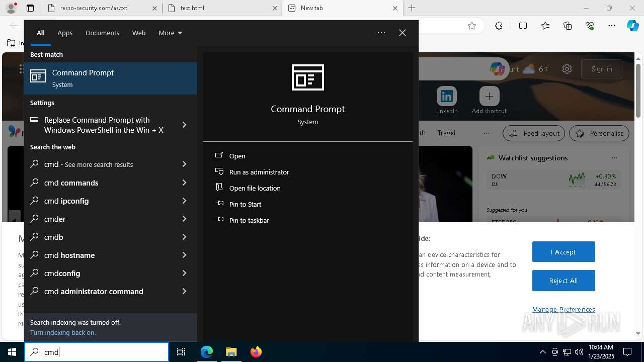The image size is (644, 362).
Task: Expand cmd ipconfig suggestion arrow
Action: pyautogui.click(x=184, y=201)
